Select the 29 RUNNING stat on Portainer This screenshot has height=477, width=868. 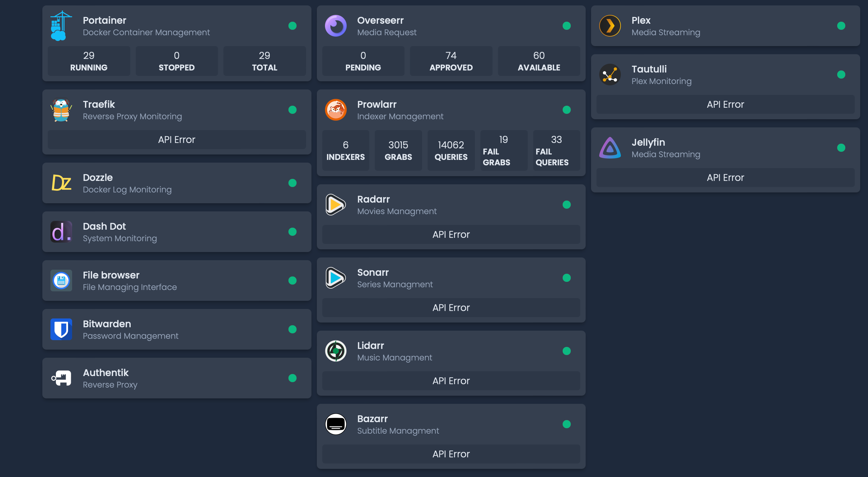89,61
